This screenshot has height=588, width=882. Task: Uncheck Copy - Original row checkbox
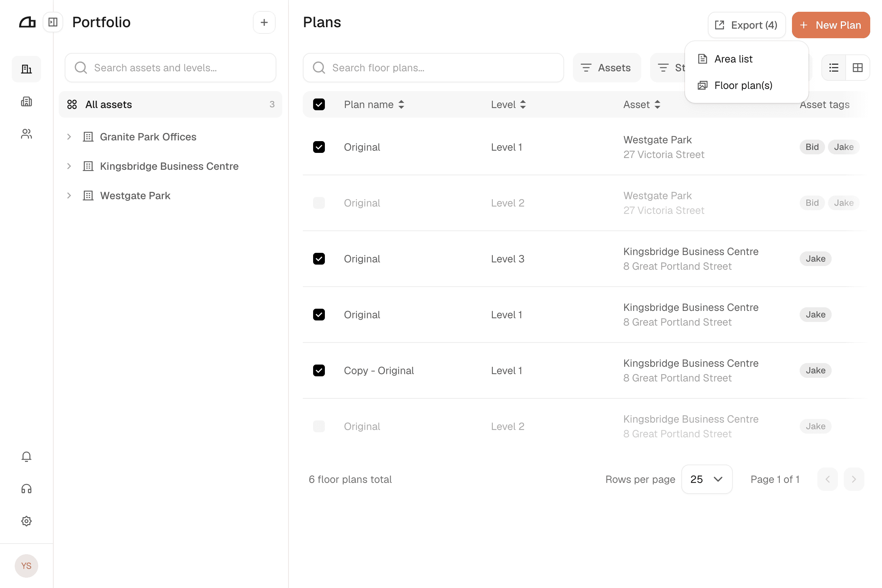319,370
